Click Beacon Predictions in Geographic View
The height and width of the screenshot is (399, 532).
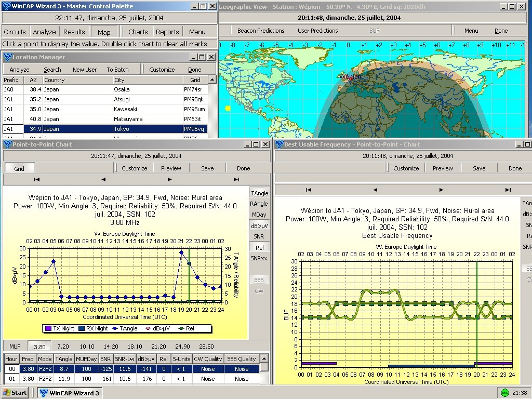point(261,31)
